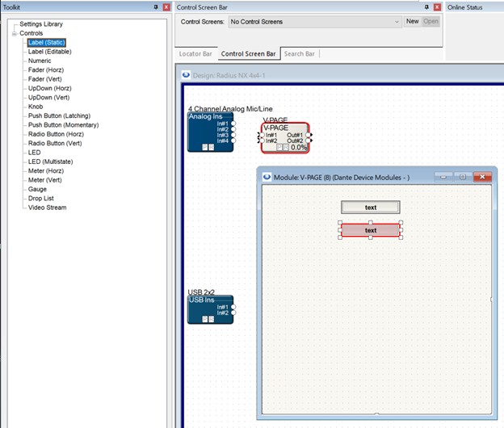Select UpDown (Horz) control

(x=50, y=88)
